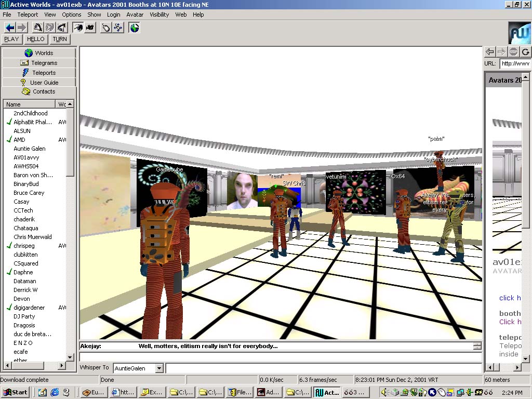Expand the Teleports sidebar section
The image size is (532, 399).
point(39,73)
